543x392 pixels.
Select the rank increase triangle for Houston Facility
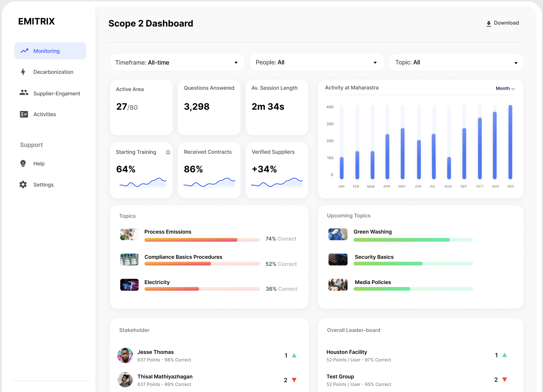coord(504,355)
